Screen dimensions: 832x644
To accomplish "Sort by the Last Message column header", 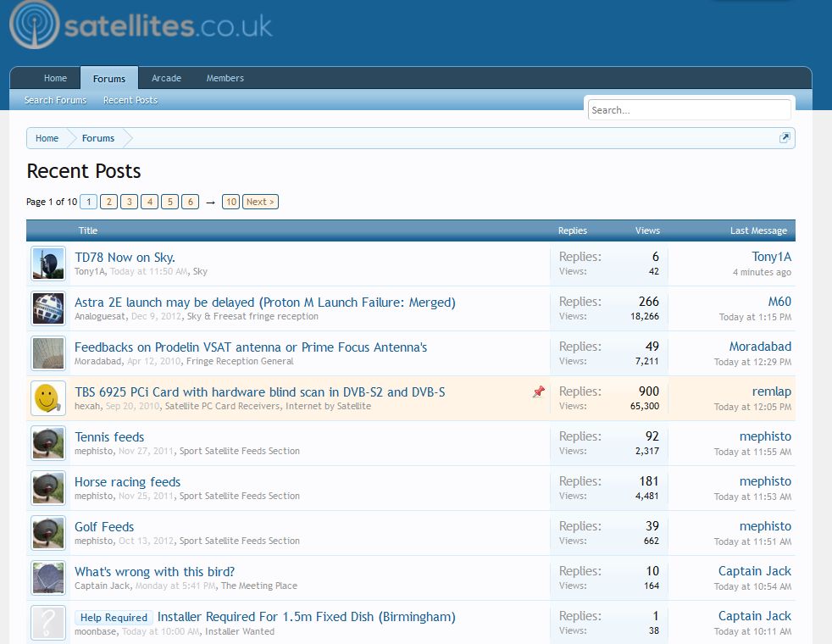I will click(758, 230).
